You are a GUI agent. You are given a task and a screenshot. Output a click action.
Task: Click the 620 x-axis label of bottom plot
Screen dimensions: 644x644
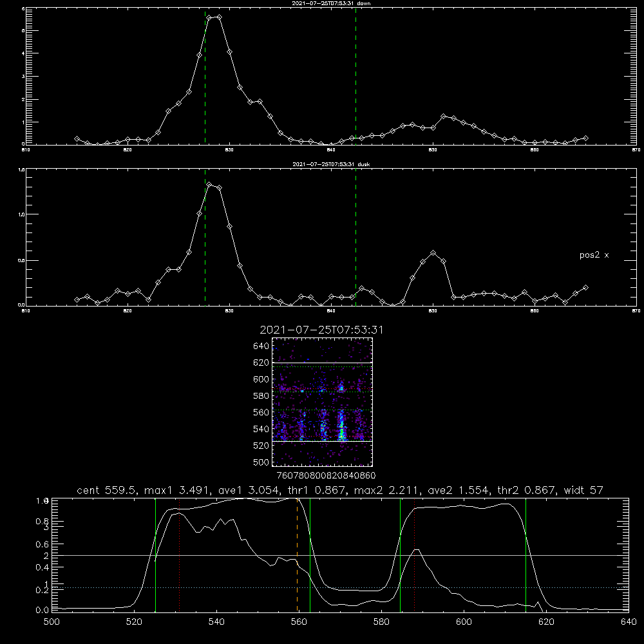(546, 621)
